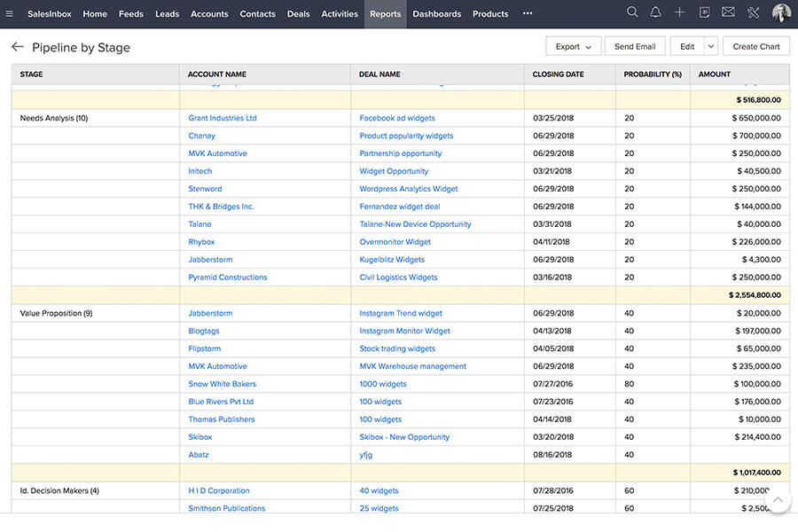798x532 pixels.
Task: Click the scroll-to-top arrow button
Action: (x=778, y=501)
